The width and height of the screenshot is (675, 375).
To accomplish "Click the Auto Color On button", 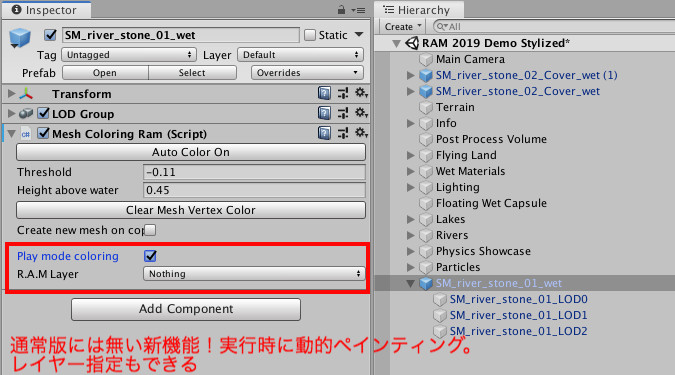I will (x=191, y=152).
